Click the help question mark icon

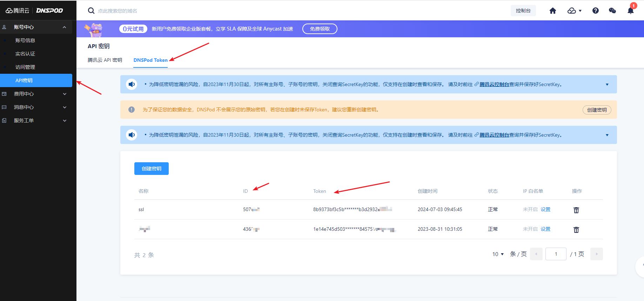[x=595, y=11]
